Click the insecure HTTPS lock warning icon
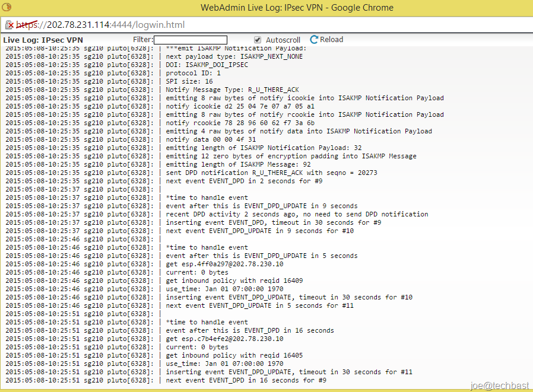The image size is (533, 392). [x=9, y=25]
